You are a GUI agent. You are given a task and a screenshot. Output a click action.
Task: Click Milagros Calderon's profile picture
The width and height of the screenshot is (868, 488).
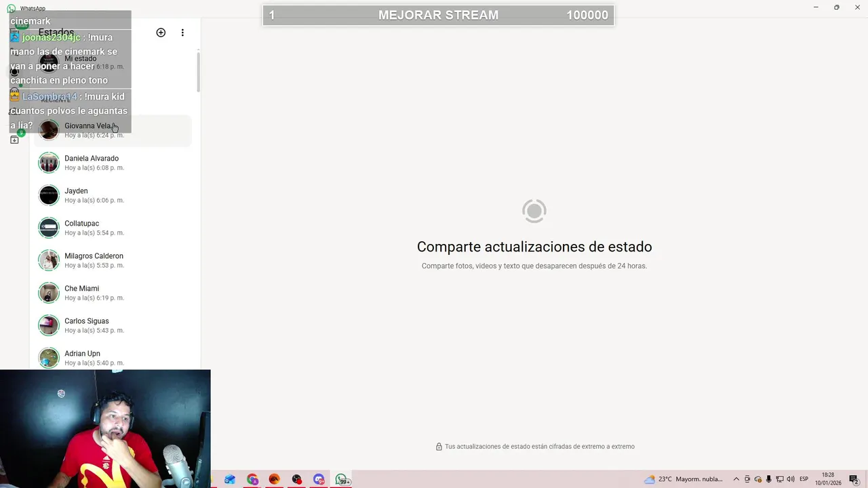click(x=49, y=260)
